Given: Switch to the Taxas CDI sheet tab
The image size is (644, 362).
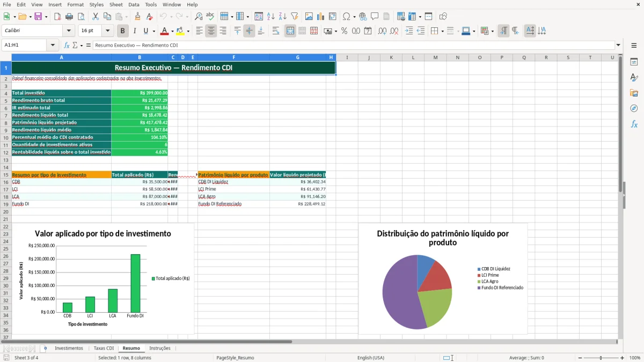Looking at the screenshot, I should [x=104, y=349].
